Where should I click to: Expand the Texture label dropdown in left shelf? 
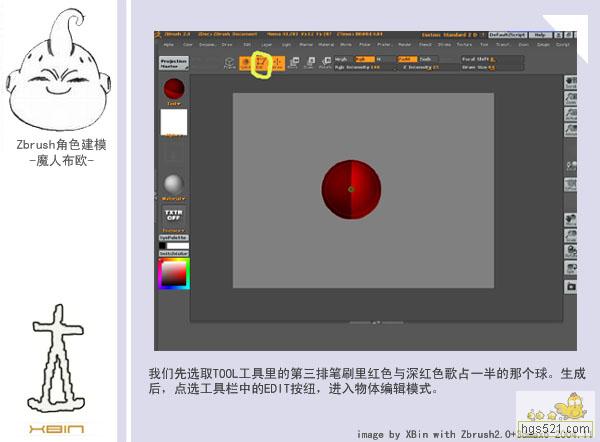(173, 230)
